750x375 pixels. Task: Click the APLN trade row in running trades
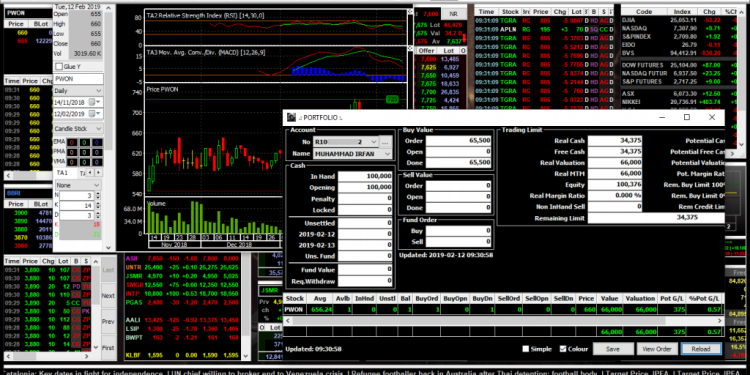(544, 29)
